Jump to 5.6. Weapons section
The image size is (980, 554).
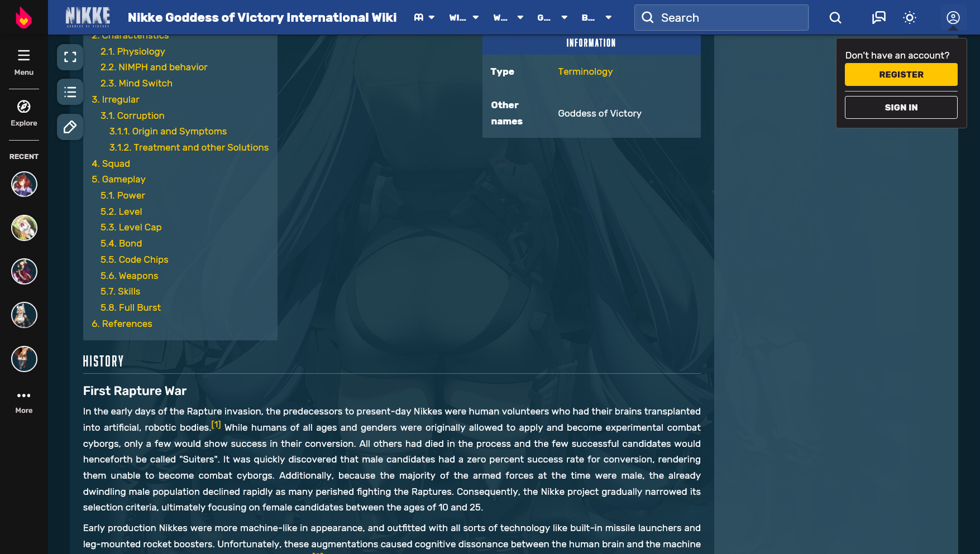coord(129,276)
